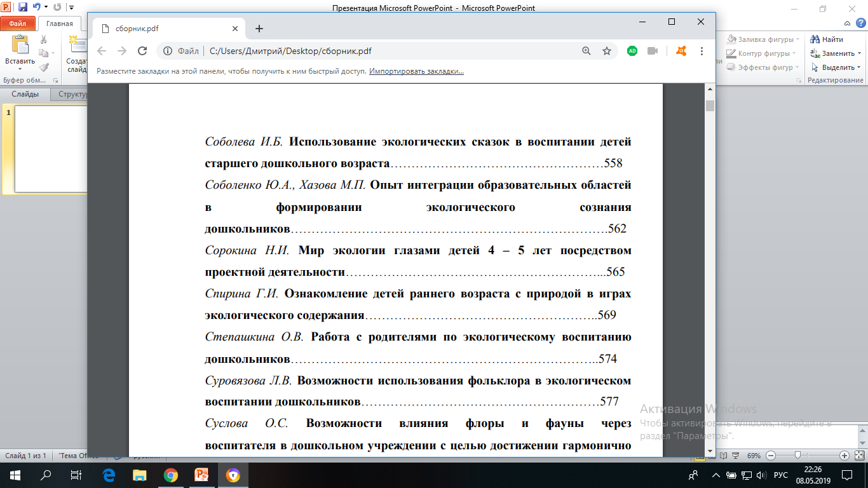Open the Windows Start menu
The height and width of the screenshot is (488, 868).
click(15, 475)
